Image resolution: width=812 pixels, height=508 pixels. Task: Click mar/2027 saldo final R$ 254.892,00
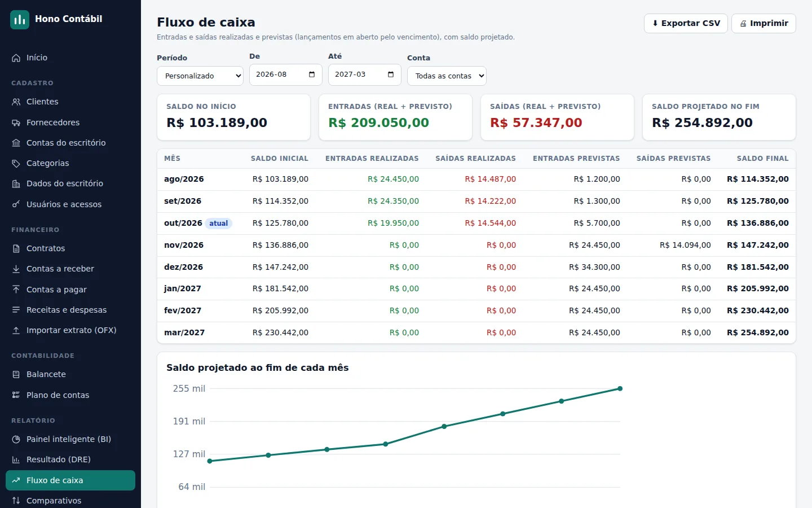pyautogui.click(x=758, y=332)
